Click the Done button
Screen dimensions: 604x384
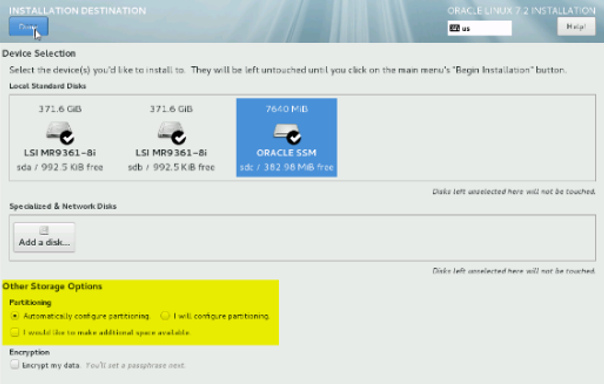coord(29,26)
